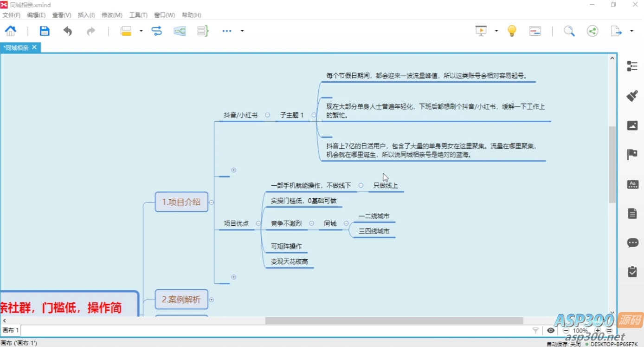Screen dimensions: 644x347
Task: Select the 画布 1 sheet tab
Action: [11, 330]
